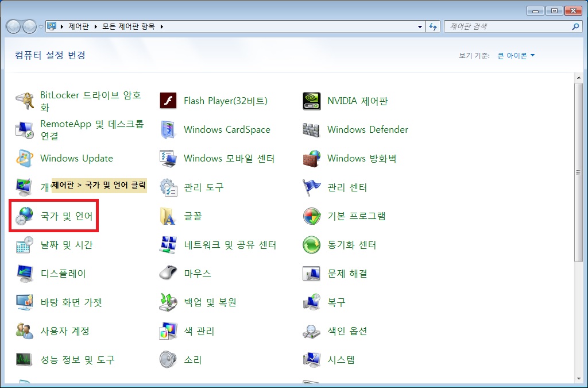Click the 컴퓨터 설정 변경 heading
Screen dimensions: 588x388
pyautogui.click(x=51, y=55)
